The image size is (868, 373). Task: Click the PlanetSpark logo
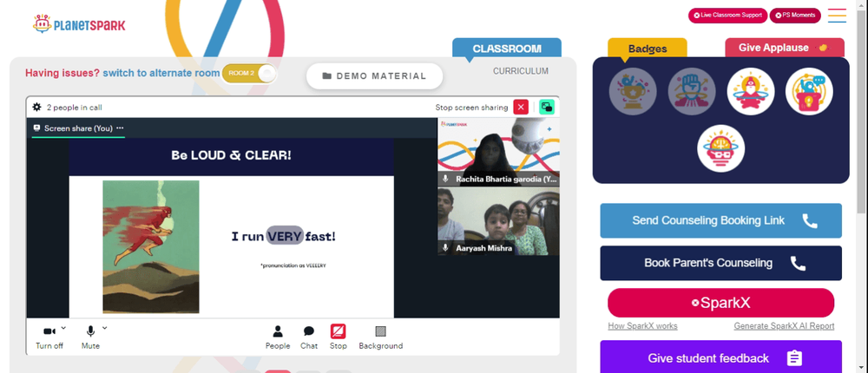pos(79,23)
